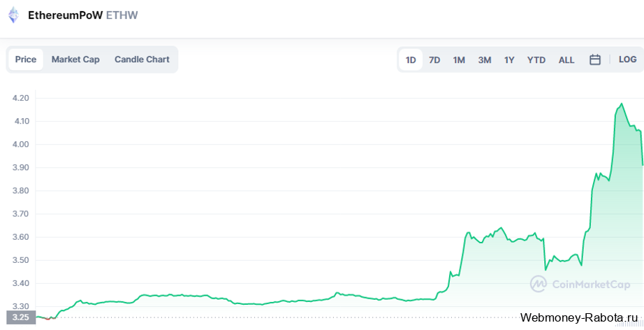Select the 1M time range
Screen dimensions: 644x330
[459, 60]
